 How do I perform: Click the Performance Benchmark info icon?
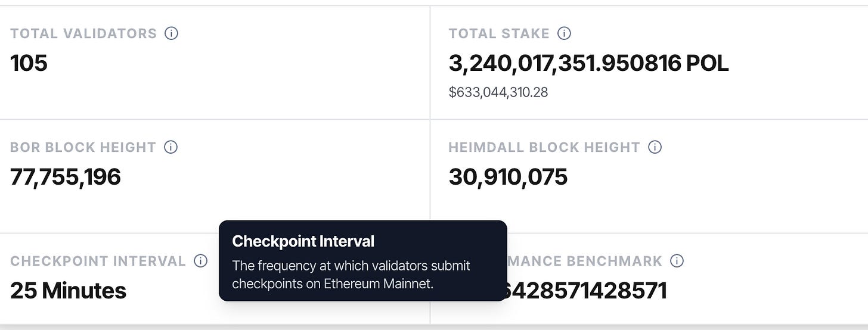pos(677,261)
